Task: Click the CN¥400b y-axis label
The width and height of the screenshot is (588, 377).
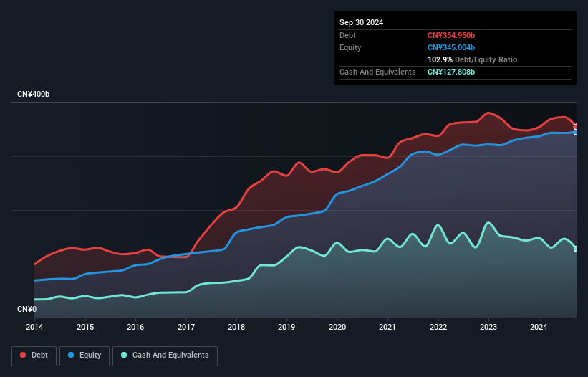Action: (x=34, y=94)
